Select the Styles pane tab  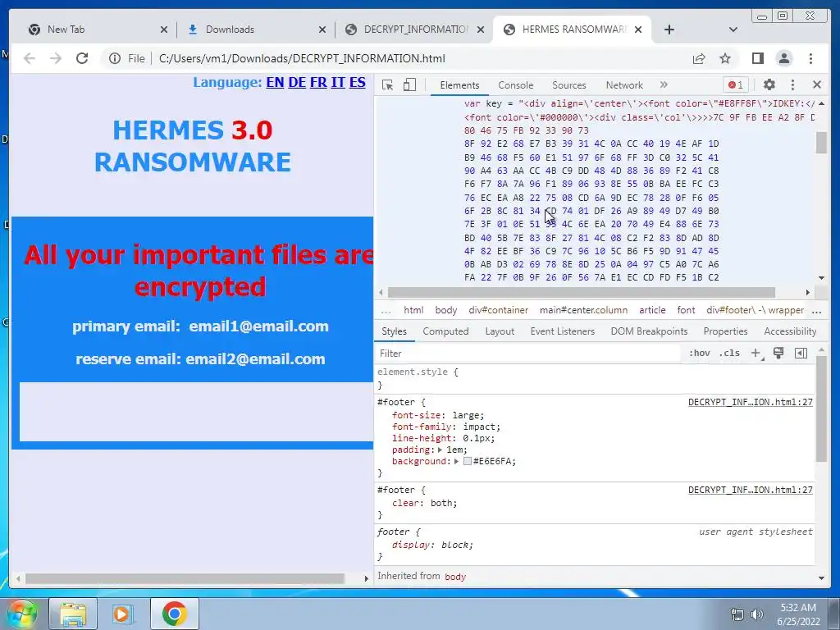395,331
